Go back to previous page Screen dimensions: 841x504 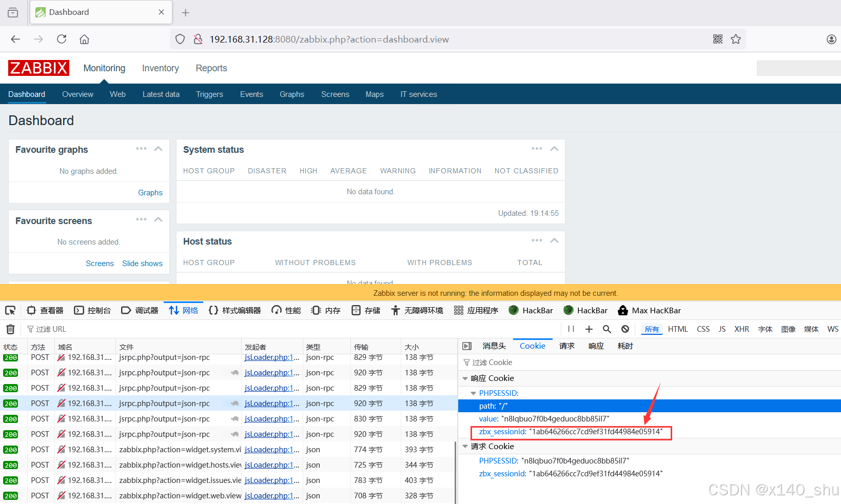(x=15, y=39)
